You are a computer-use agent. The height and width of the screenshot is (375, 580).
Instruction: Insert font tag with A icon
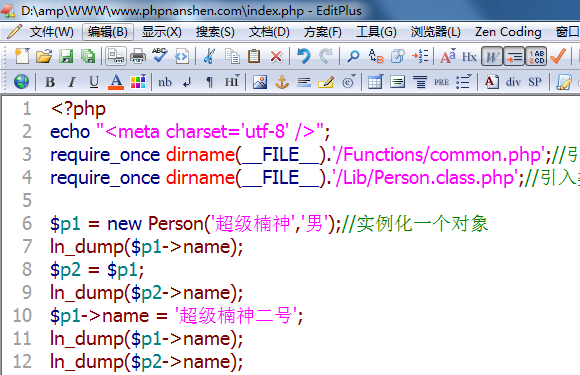click(x=492, y=82)
